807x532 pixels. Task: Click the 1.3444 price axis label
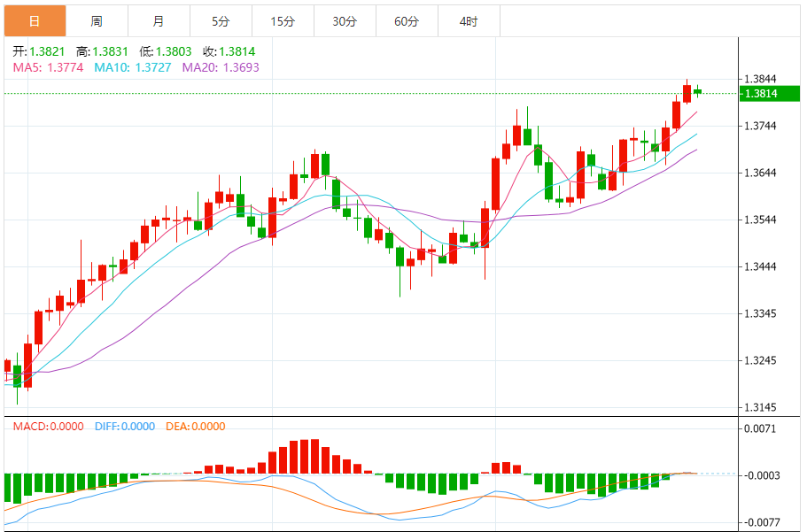click(760, 266)
